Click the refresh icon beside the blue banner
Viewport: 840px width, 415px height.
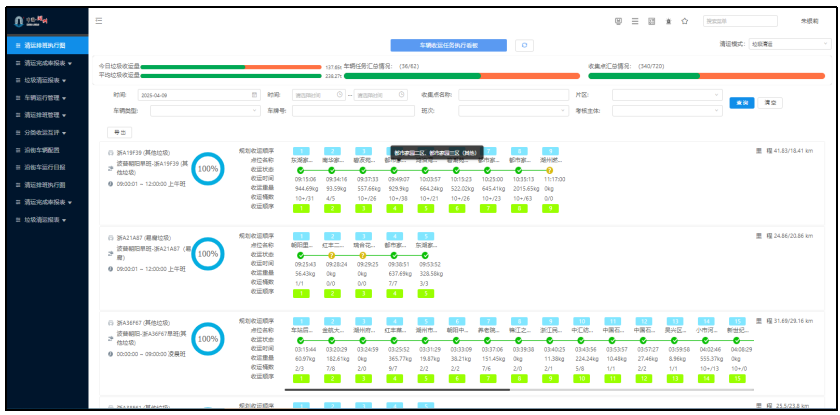[525, 45]
